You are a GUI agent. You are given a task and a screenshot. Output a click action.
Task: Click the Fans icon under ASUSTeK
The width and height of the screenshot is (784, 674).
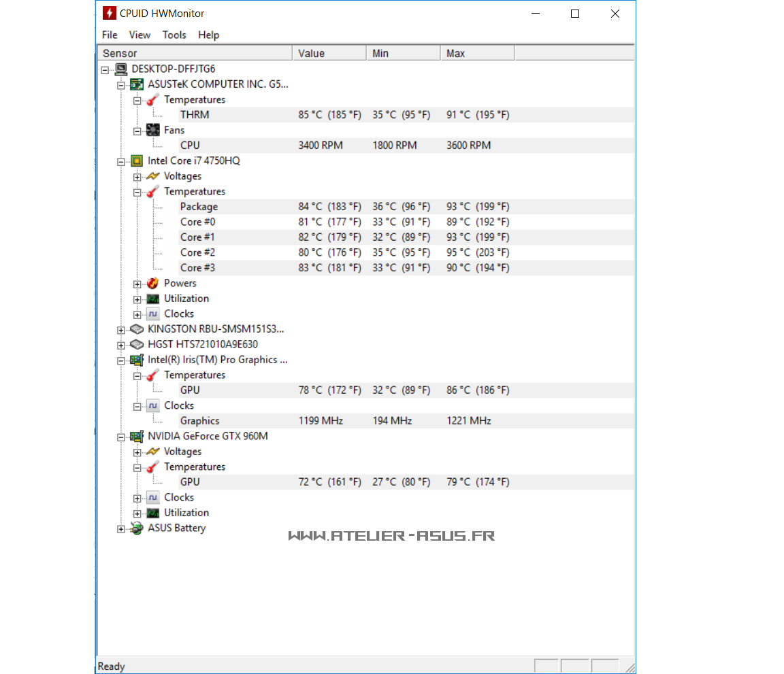click(x=153, y=131)
